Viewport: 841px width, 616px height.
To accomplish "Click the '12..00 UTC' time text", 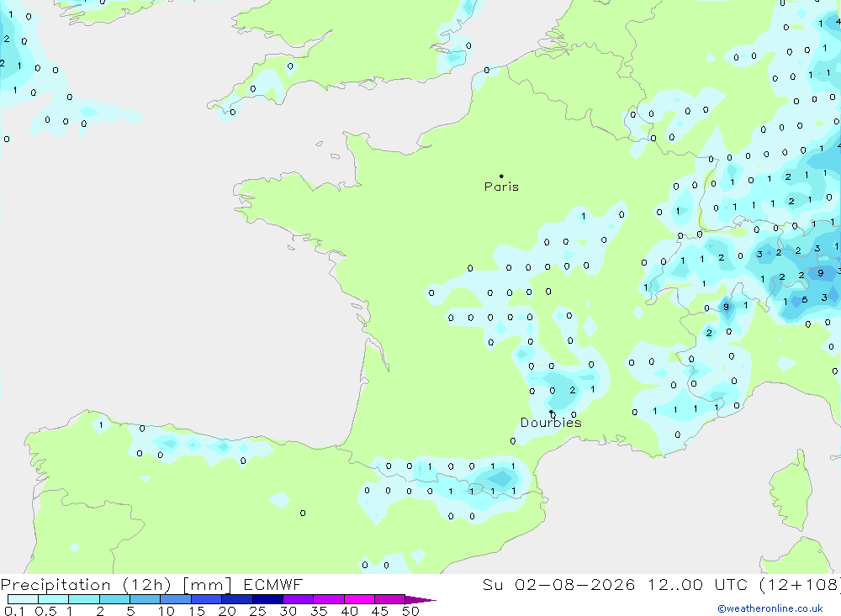I will tap(697, 585).
